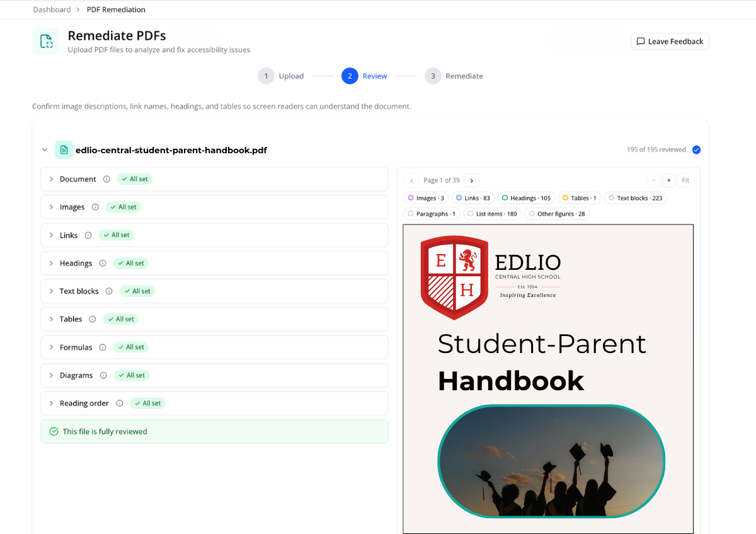Expand the Document section chevron
Image resolution: width=756 pixels, height=534 pixels.
tap(52, 179)
